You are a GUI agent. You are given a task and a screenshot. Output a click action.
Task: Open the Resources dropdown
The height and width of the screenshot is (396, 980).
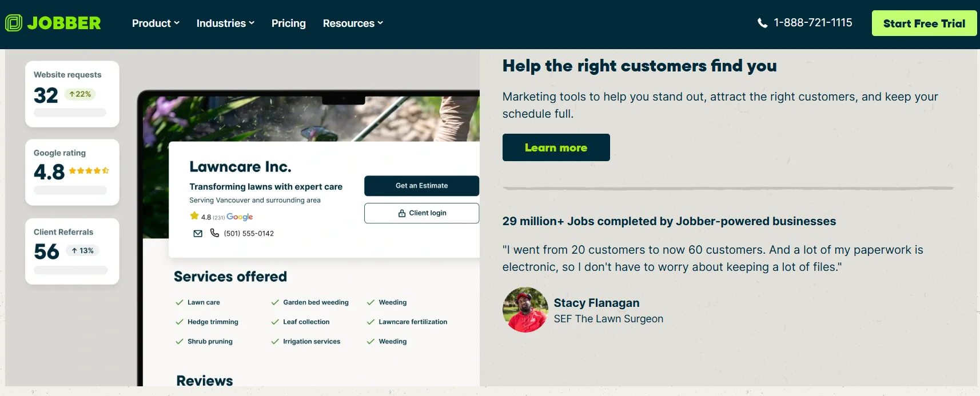click(353, 23)
